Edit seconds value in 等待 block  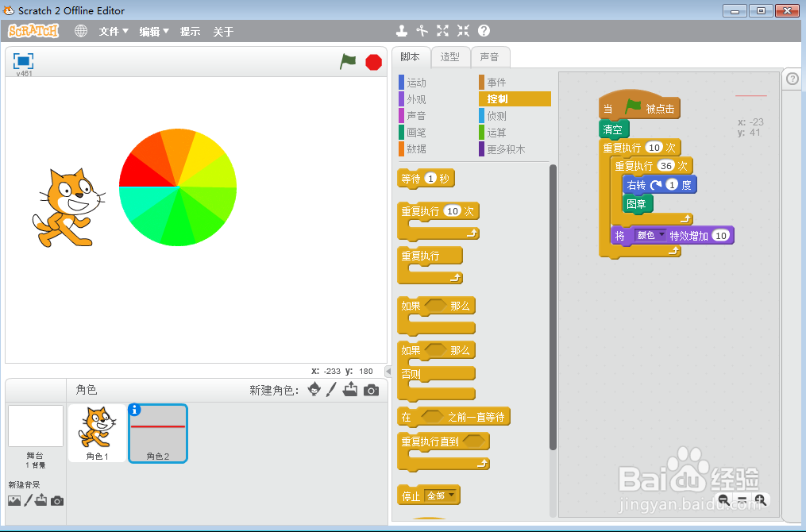coord(430,179)
